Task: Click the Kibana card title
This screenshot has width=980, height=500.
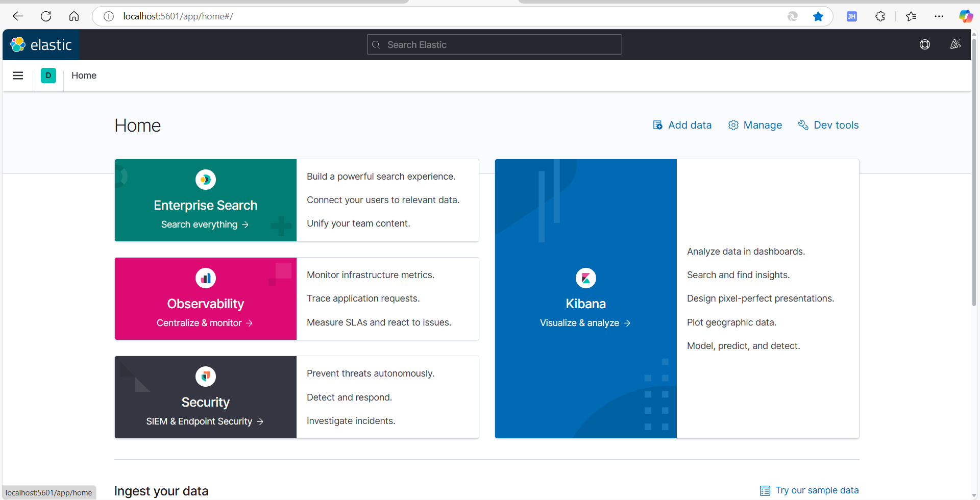Action: tap(586, 304)
